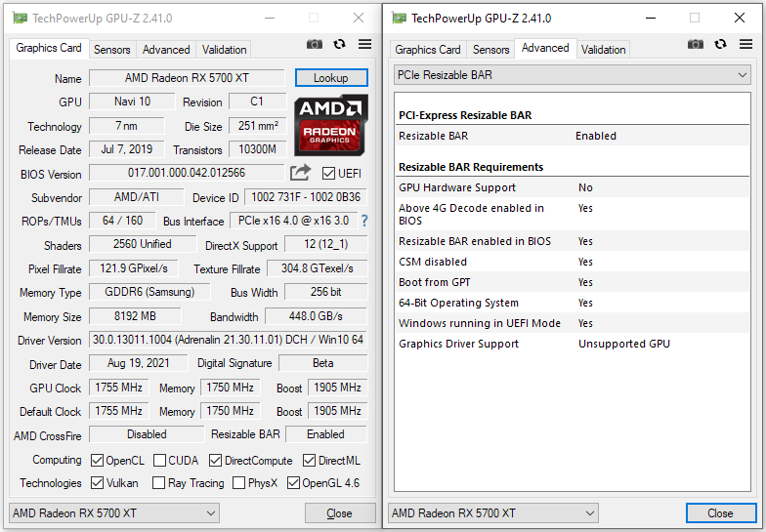Image resolution: width=766 pixels, height=532 pixels.
Task: Click the GPU-Z app icon in left title bar
Action: point(20,18)
